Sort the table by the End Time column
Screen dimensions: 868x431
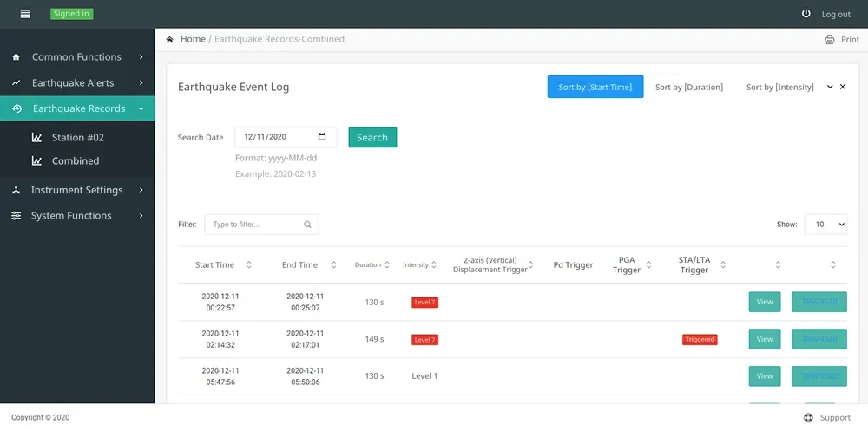(334, 265)
